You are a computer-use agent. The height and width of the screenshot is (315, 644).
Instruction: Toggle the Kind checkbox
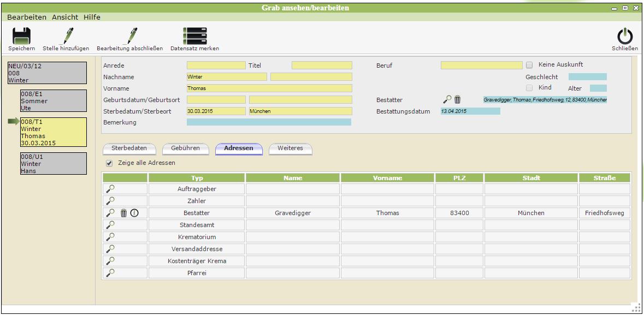[x=529, y=88]
